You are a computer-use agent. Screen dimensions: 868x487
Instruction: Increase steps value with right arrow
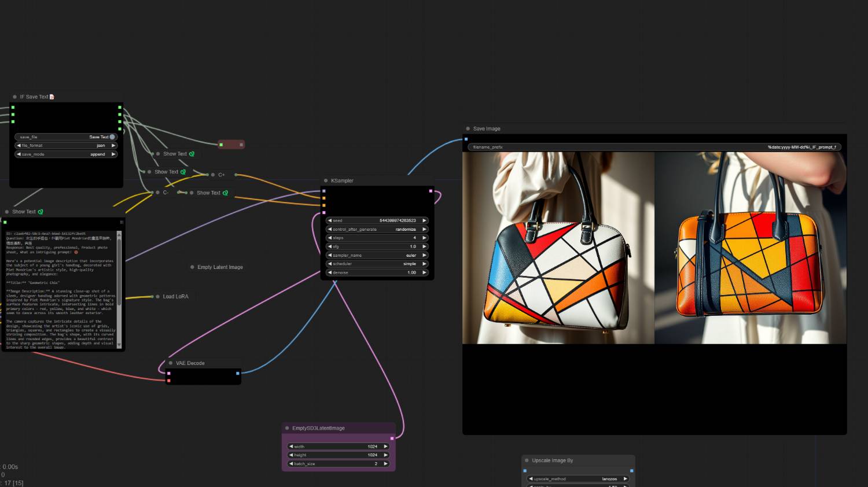[x=424, y=238]
